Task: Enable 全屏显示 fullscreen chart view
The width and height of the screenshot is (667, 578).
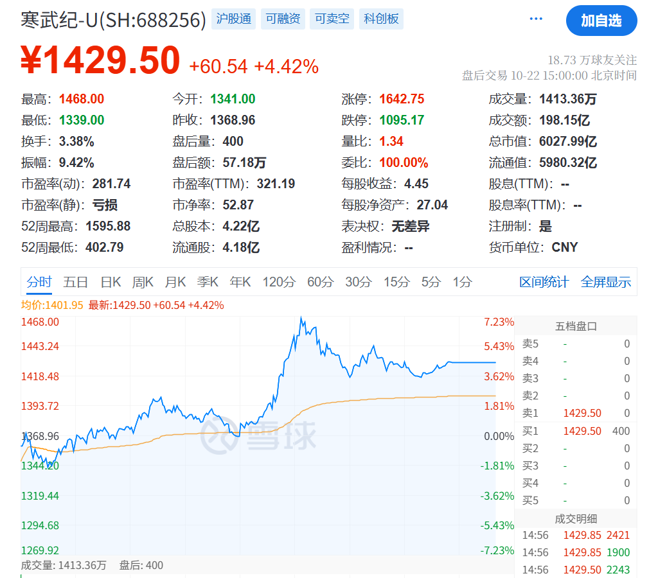Action: (x=606, y=282)
